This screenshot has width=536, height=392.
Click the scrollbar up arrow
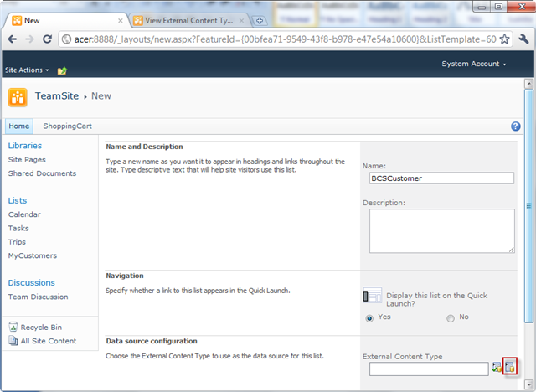[x=528, y=84]
